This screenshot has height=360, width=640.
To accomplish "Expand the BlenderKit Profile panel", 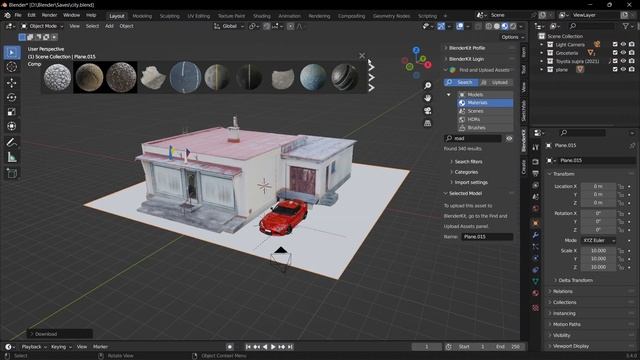I will click(x=467, y=48).
